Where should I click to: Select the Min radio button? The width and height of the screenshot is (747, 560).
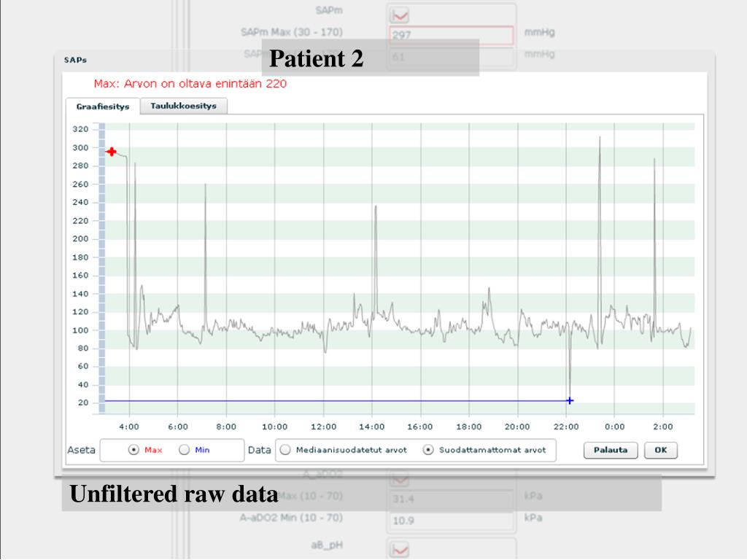click(x=185, y=449)
